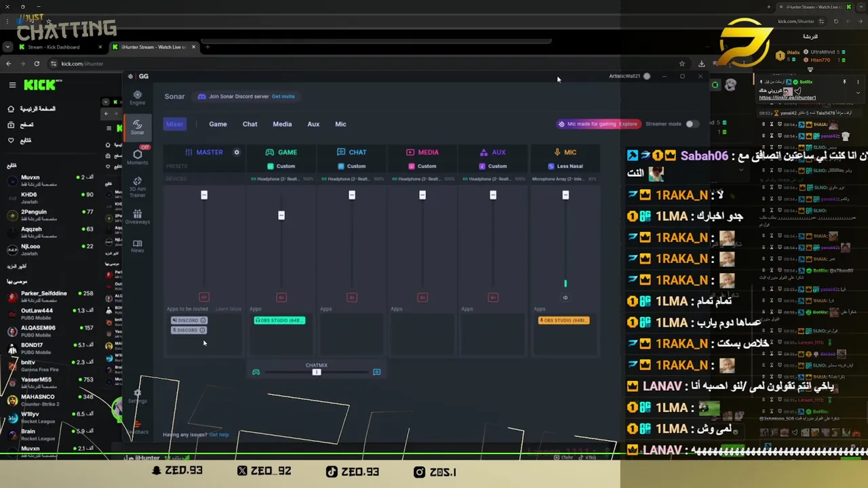The width and height of the screenshot is (868, 488).
Task: Mute the Media channel
Action: pyautogui.click(x=422, y=297)
